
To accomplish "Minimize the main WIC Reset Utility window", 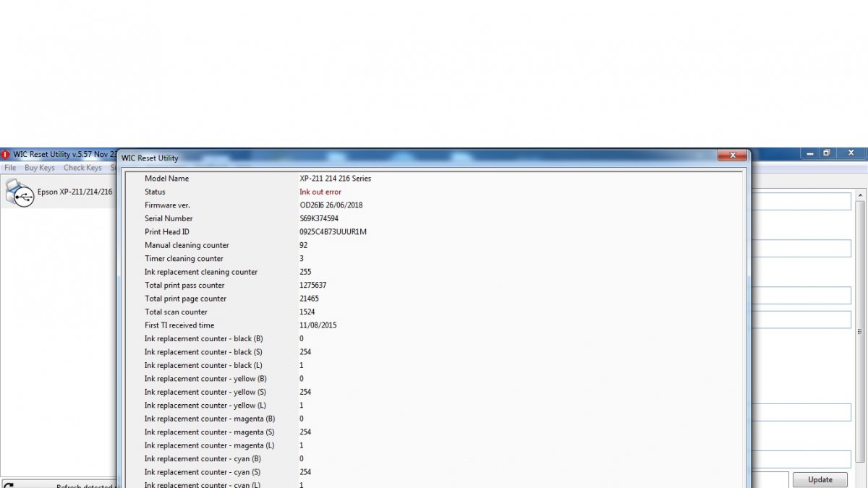I will (809, 153).
